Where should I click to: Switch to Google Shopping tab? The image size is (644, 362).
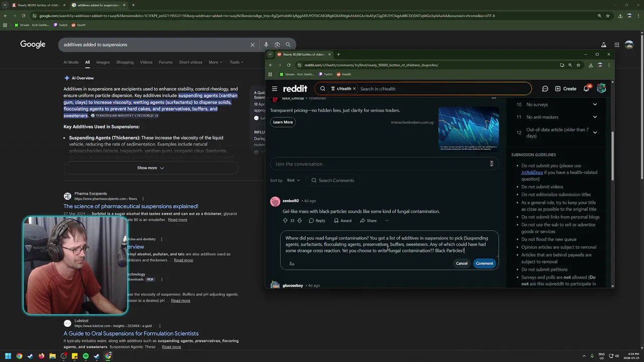[x=125, y=62]
